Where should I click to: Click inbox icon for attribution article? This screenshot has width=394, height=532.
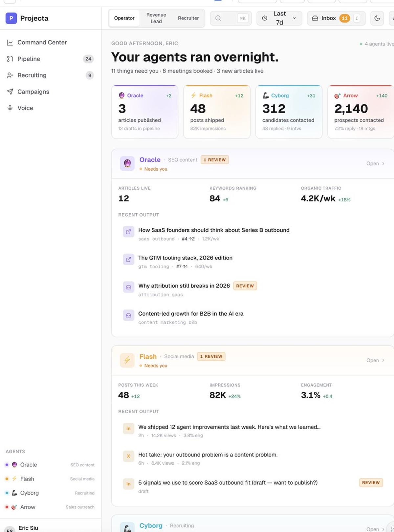(128, 287)
